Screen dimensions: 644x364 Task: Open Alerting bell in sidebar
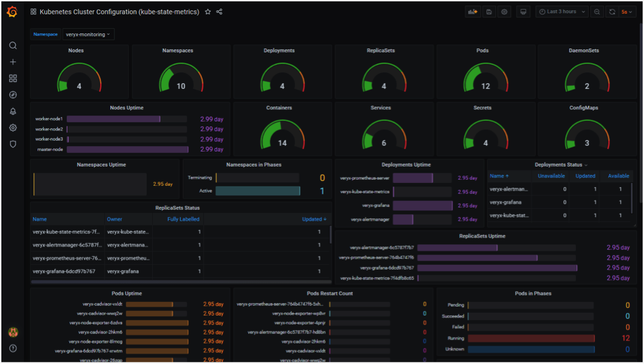[x=13, y=111]
